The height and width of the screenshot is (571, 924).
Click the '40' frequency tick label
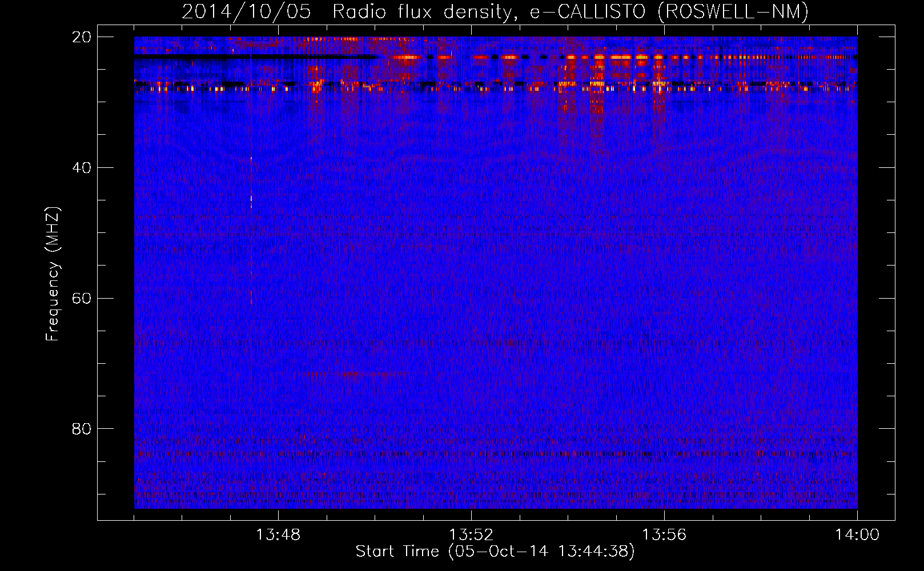[81, 168]
